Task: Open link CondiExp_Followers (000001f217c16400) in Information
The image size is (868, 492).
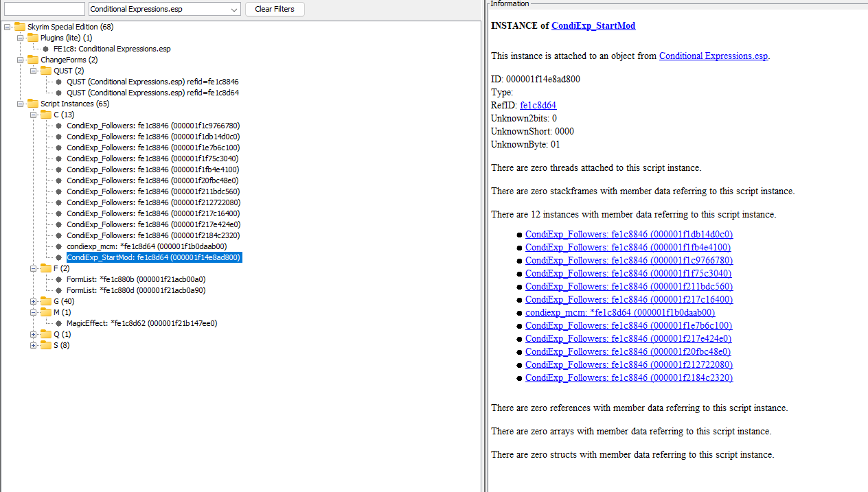Action: pyautogui.click(x=629, y=299)
